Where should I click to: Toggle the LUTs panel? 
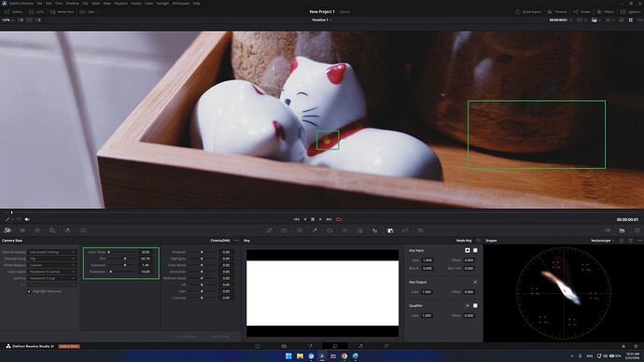pyautogui.click(x=36, y=12)
